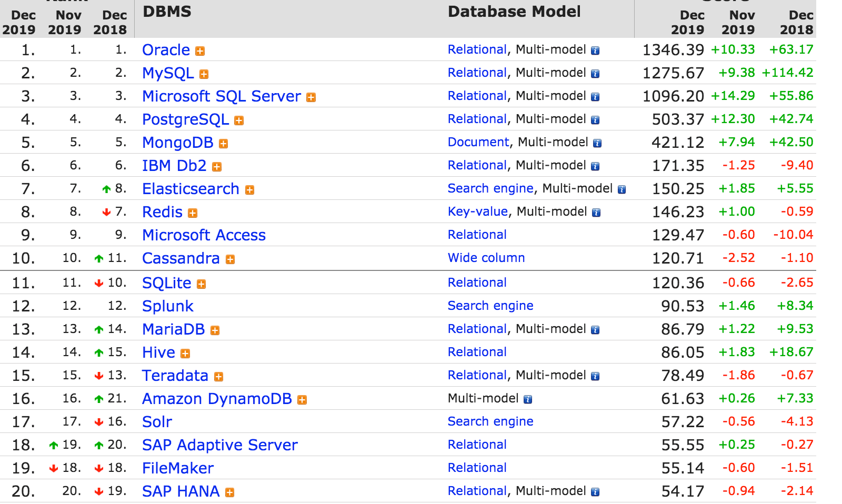The width and height of the screenshot is (842, 504).
Task: Open the MySQL link
Action: point(168,73)
